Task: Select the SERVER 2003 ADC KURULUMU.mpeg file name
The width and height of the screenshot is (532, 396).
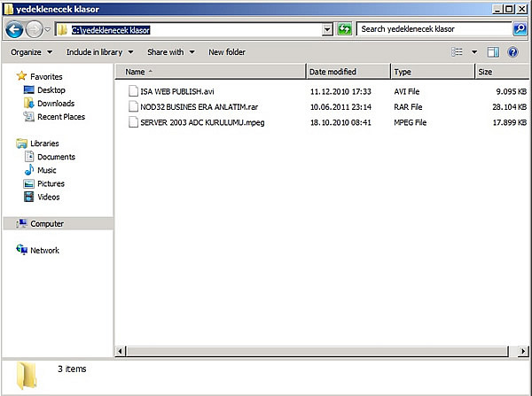Action: pyautogui.click(x=202, y=123)
